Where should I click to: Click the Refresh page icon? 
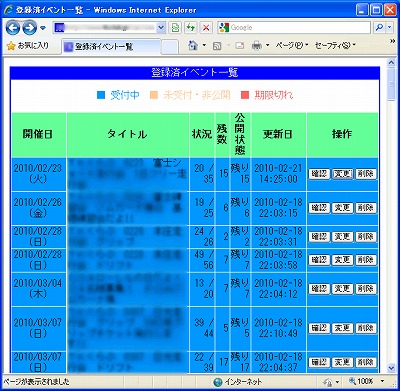(191, 28)
